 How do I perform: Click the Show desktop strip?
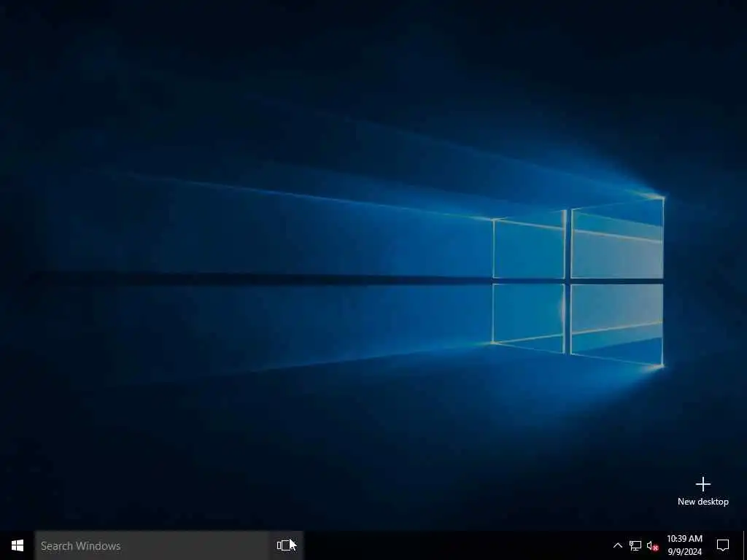point(745,545)
